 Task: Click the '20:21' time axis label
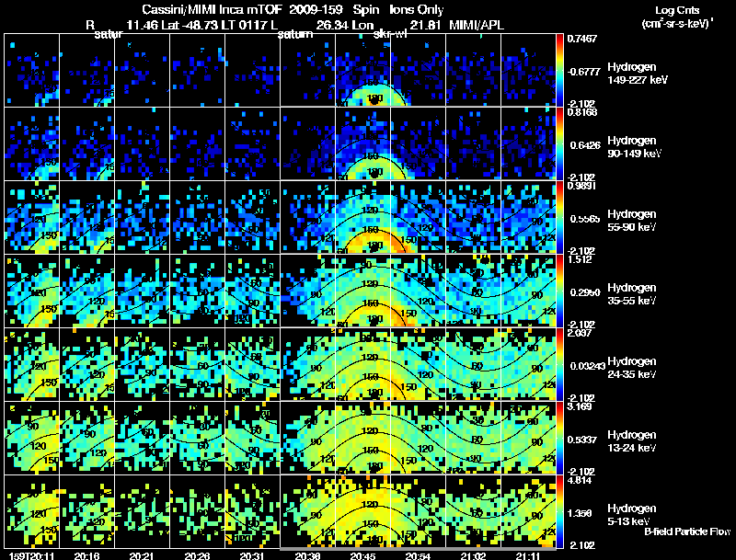click(x=142, y=556)
